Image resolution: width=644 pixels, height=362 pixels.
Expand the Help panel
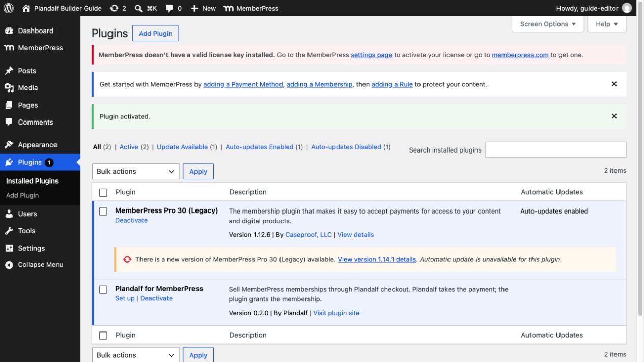tap(607, 24)
